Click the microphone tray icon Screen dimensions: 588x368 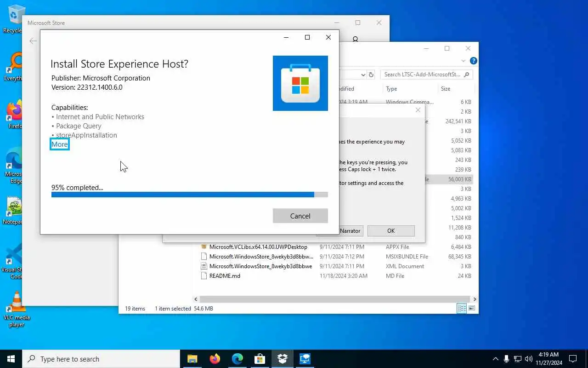click(x=506, y=359)
